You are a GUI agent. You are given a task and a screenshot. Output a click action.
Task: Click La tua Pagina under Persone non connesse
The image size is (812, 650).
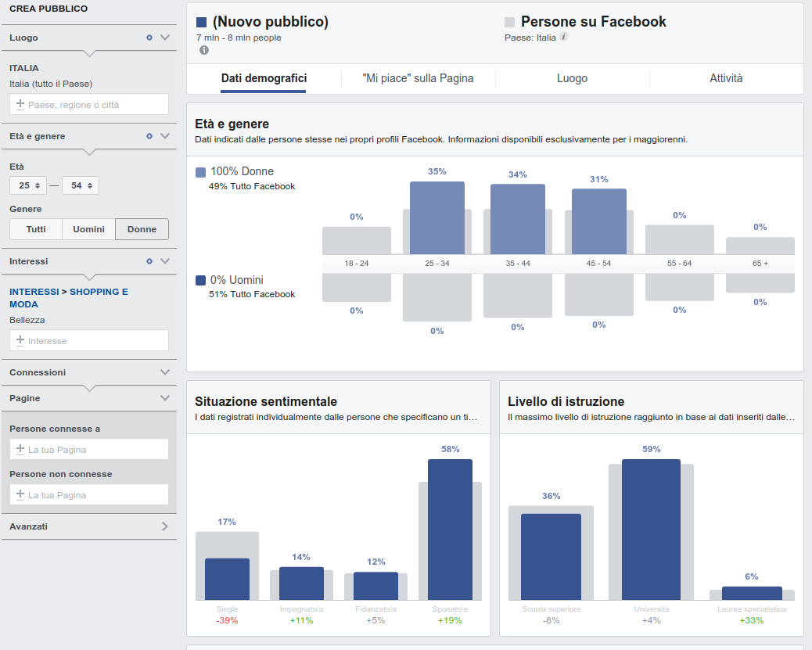[x=89, y=494]
